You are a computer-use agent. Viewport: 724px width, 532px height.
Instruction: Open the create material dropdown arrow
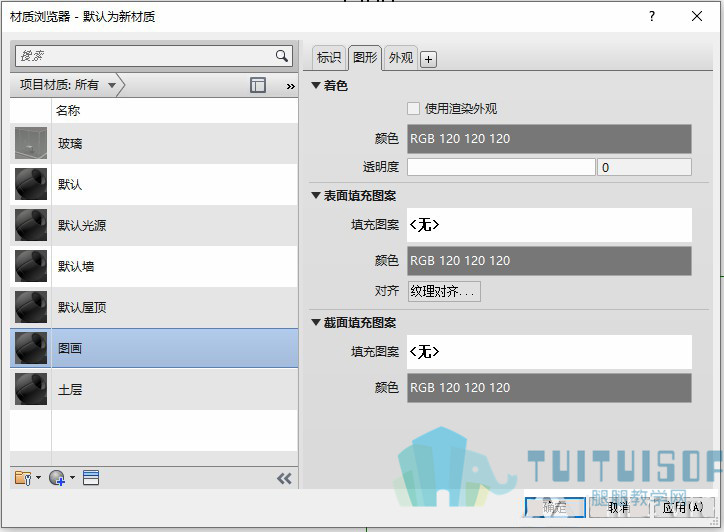click(72, 478)
